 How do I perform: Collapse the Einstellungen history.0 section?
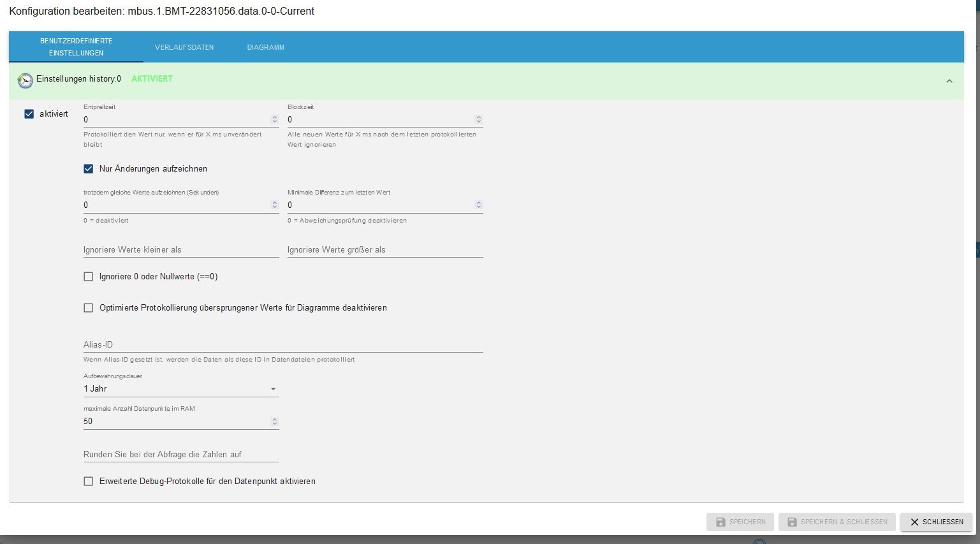[x=949, y=81]
